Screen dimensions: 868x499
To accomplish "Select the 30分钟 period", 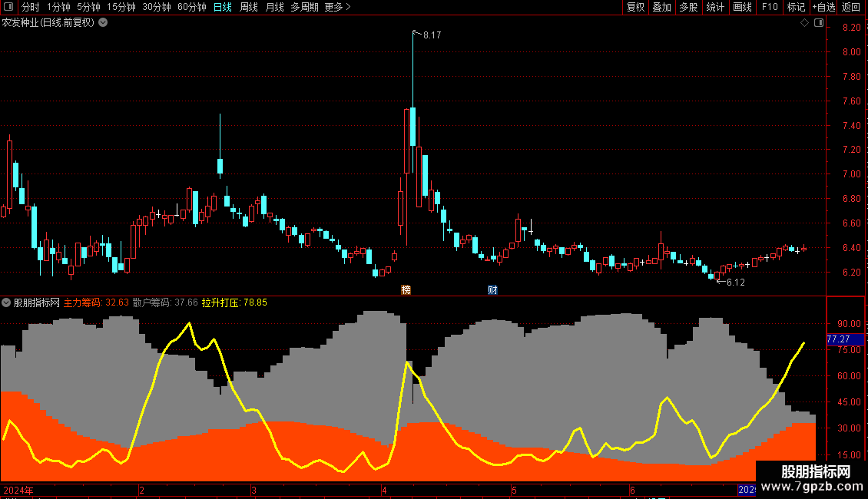I will coord(157,7).
